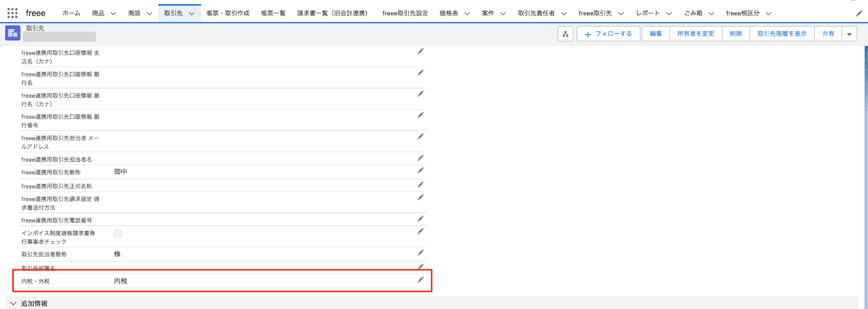Click the 御中 field value
868x309 pixels.
(x=120, y=172)
